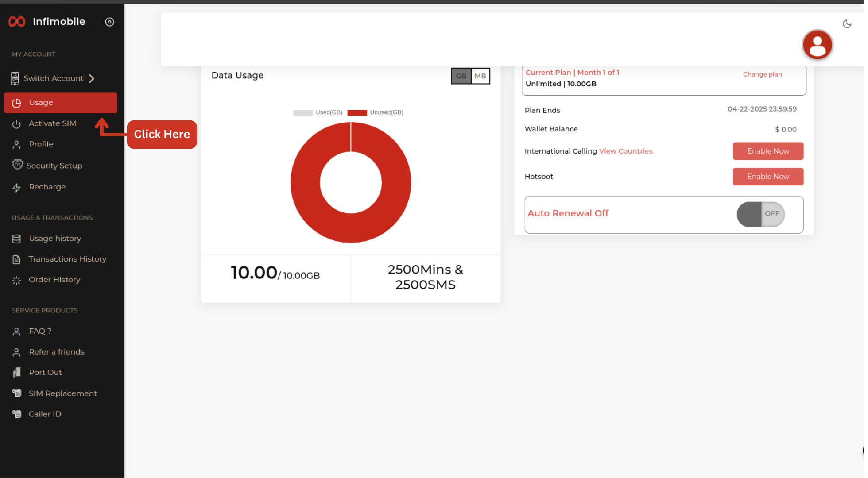Image resolution: width=868 pixels, height=478 pixels.
Task: Click the Infimobile infinity logo icon
Action: pos(17,22)
